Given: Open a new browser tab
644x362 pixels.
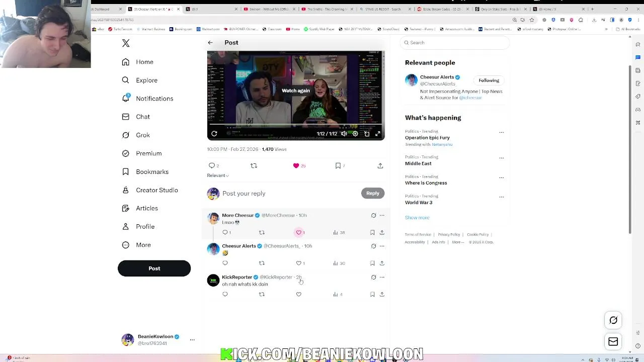Looking at the screenshot, I should tap(592, 9).
